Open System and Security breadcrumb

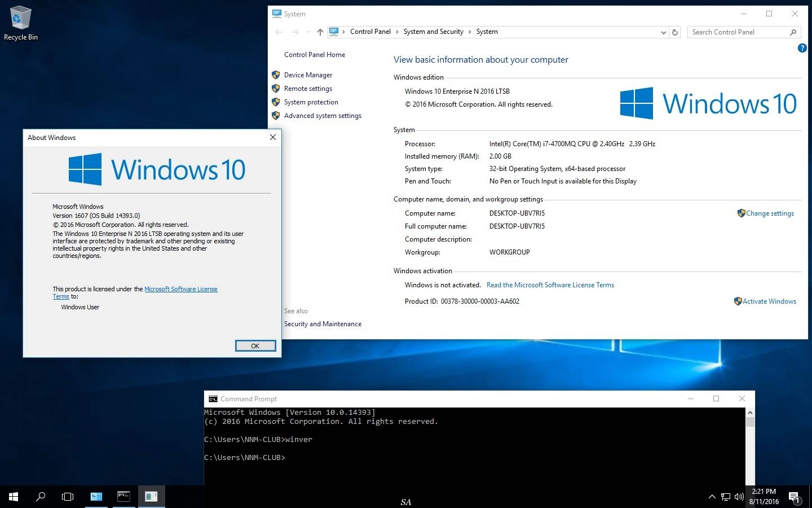433,32
